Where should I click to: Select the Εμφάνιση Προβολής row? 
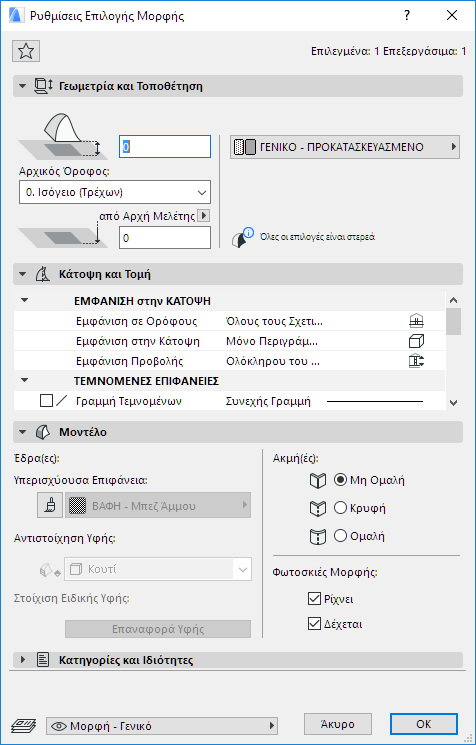[229, 361]
